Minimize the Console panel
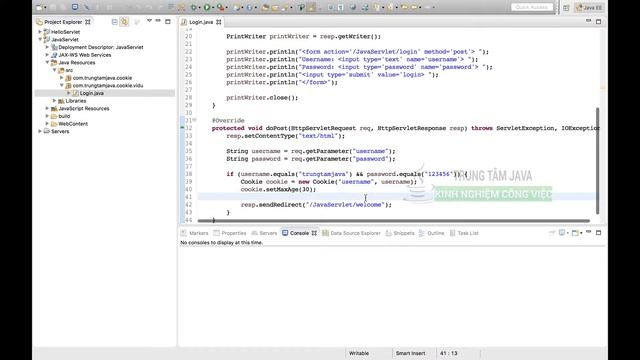Screen dimensions: 640x360 [x=589, y=232]
